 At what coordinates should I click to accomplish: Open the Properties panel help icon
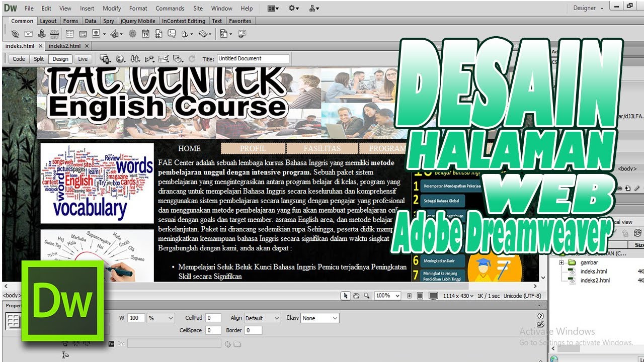tap(540, 316)
